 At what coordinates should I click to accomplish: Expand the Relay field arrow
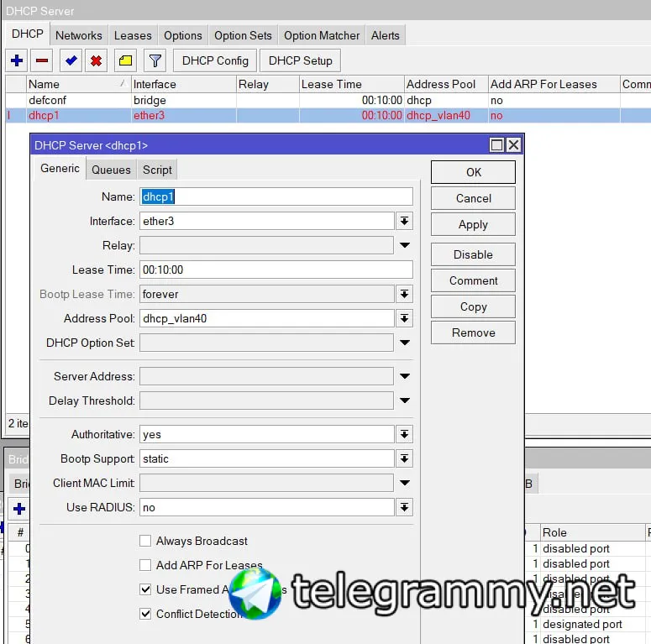click(x=405, y=245)
